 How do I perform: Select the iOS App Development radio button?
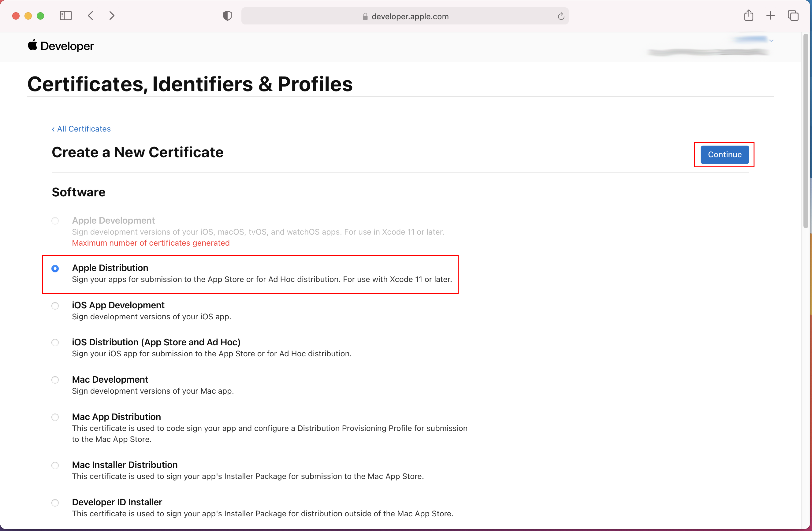coord(55,306)
